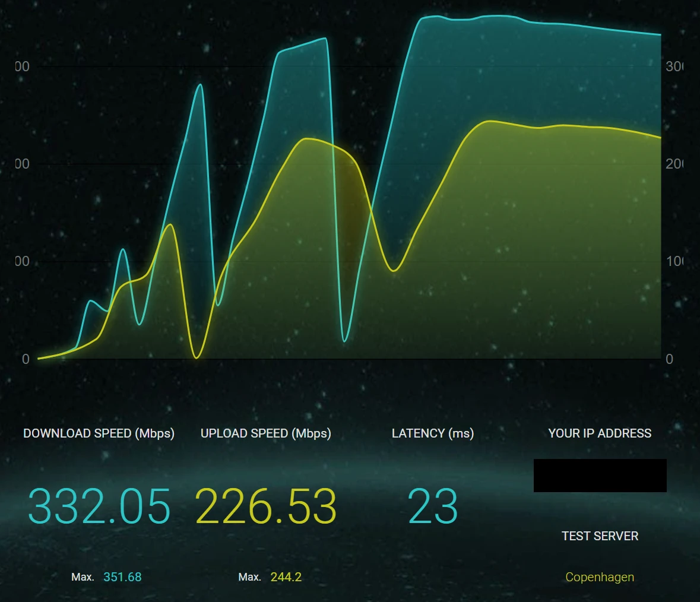Open the Copenhagen test server link
700x602 pixels.
pos(599,577)
